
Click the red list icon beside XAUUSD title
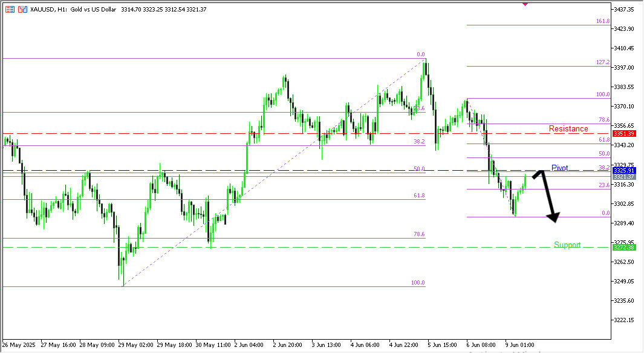[x=10, y=10]
